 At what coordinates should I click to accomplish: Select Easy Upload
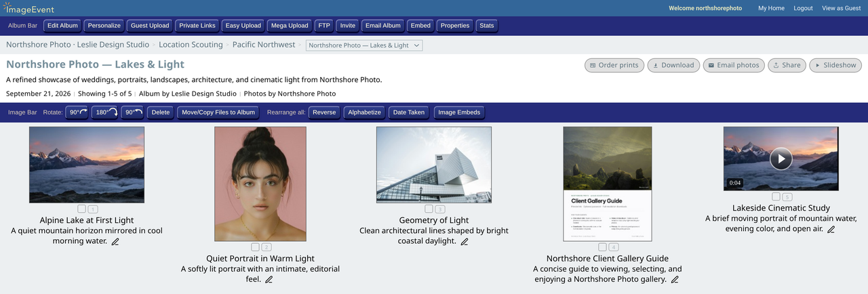point(243,26)
